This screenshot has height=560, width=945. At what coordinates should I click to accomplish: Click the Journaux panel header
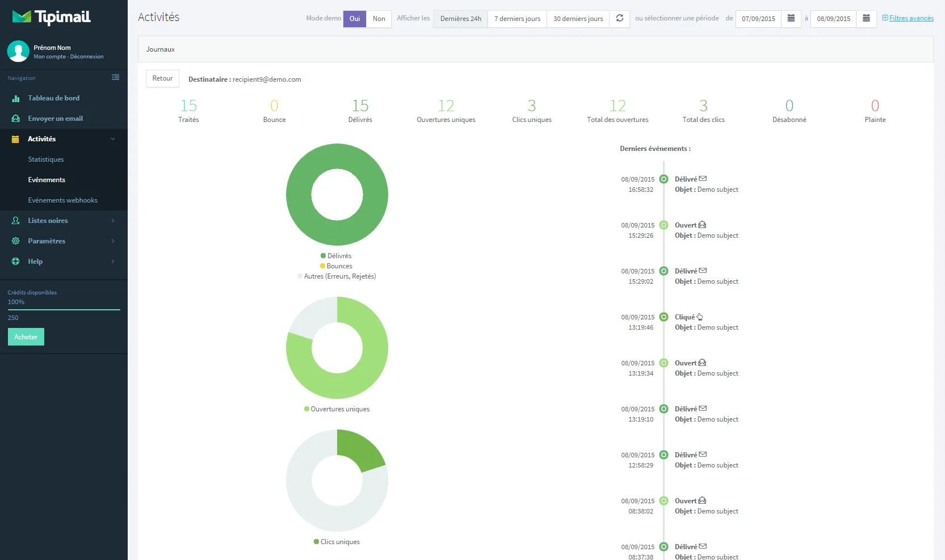(x=536, y=49)
